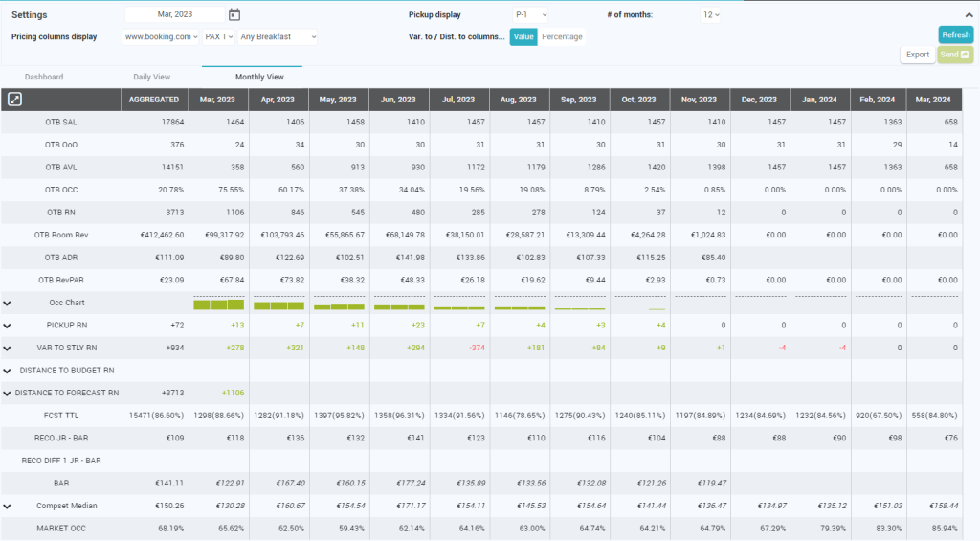Click the €99,317.92 room revenue cell
The image size is (980, 541).
coord(224,235)
